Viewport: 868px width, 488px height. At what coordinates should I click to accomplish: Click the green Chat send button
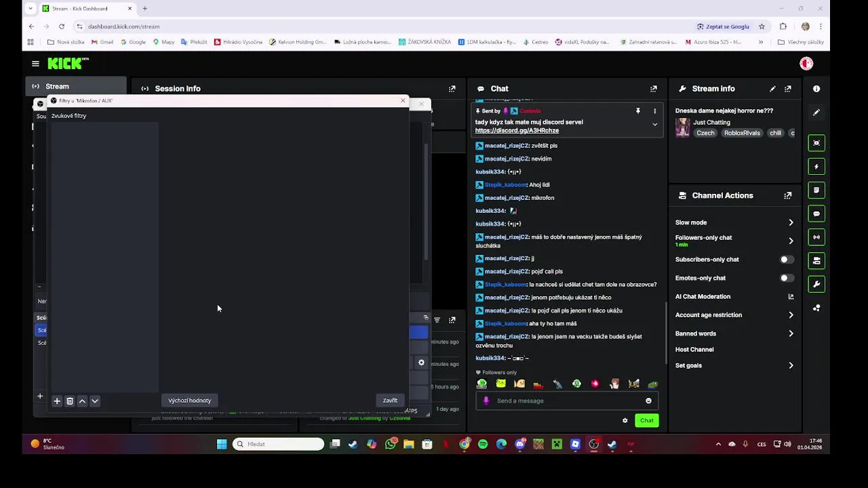click(647, 420)
